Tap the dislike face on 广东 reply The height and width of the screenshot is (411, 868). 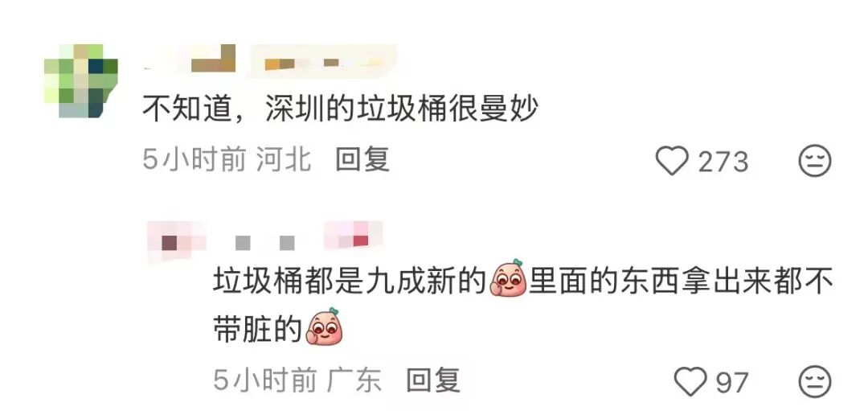[815, 381]
